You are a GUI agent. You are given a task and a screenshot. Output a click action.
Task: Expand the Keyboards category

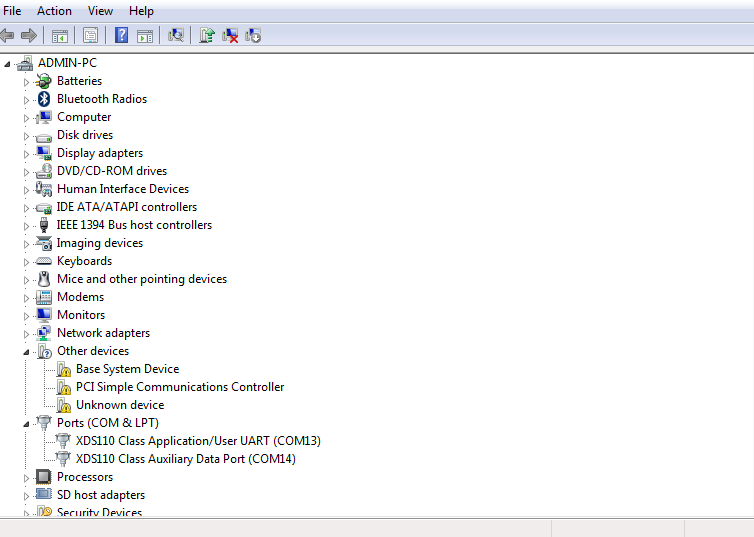26,262
